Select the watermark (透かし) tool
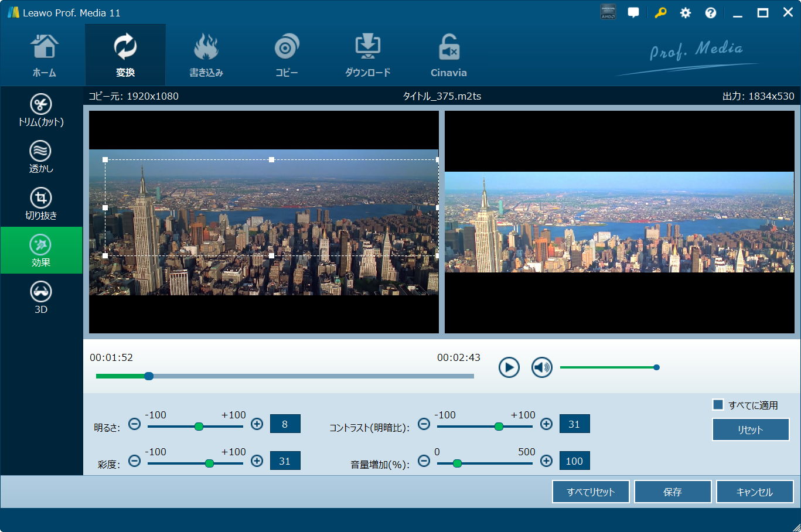 41,157
